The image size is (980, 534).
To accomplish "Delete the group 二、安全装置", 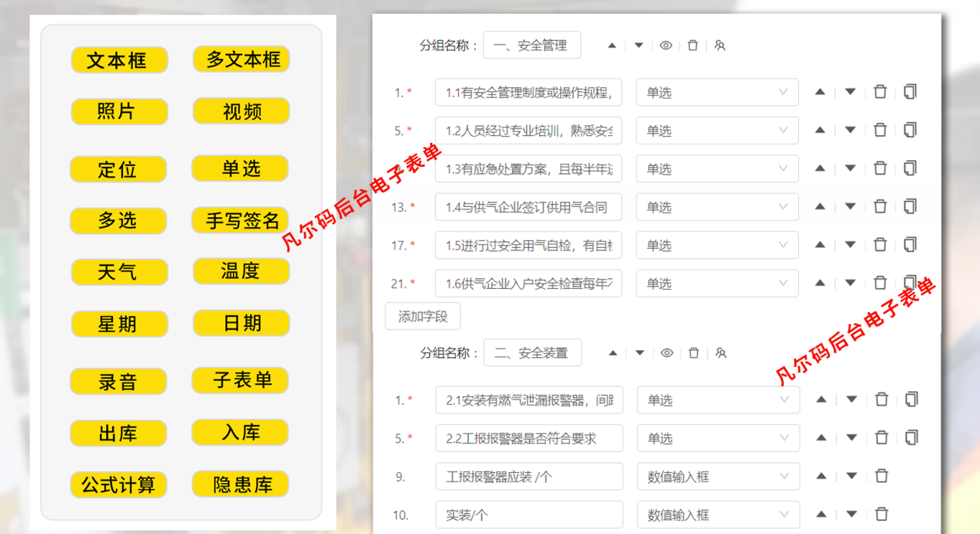I will [x=693, y=352].
